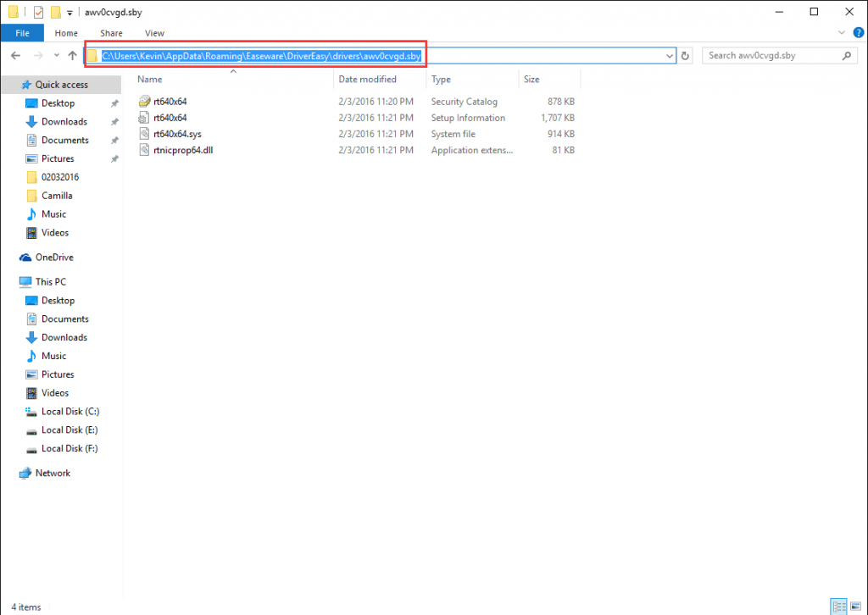Screen dimensions: 868x615
Task: Click the search magnifier icon
Action: pos(845,55)
